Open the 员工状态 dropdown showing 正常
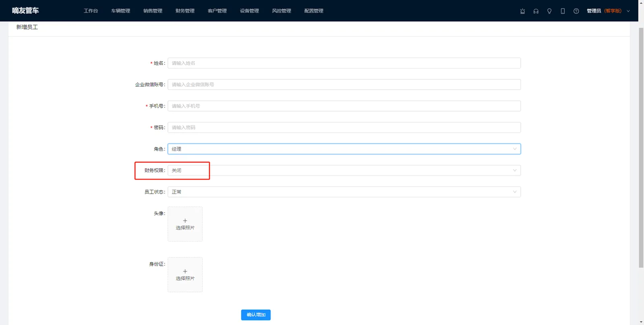This screenshot has height=325, width=644. tap(344, 192)
